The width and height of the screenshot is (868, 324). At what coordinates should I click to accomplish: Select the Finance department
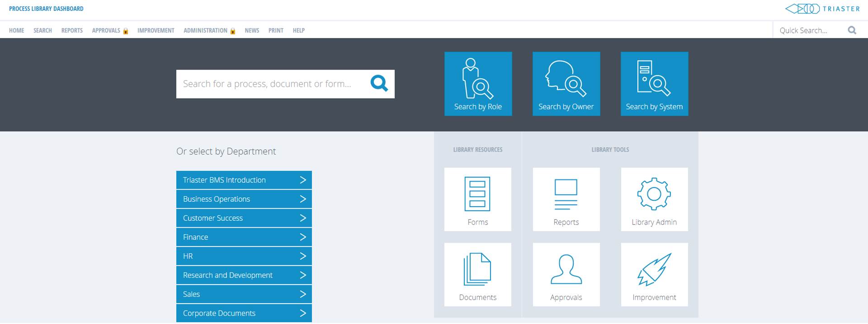pos(244,237)
